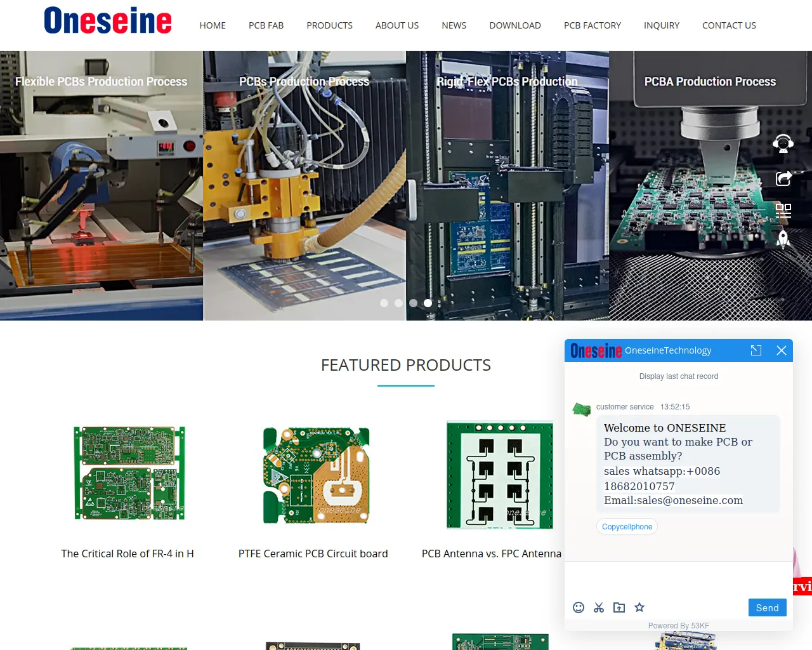This screenshot has height=650, width=812.
Task: Open the emoji picker in chat
Action: (579, 607)
